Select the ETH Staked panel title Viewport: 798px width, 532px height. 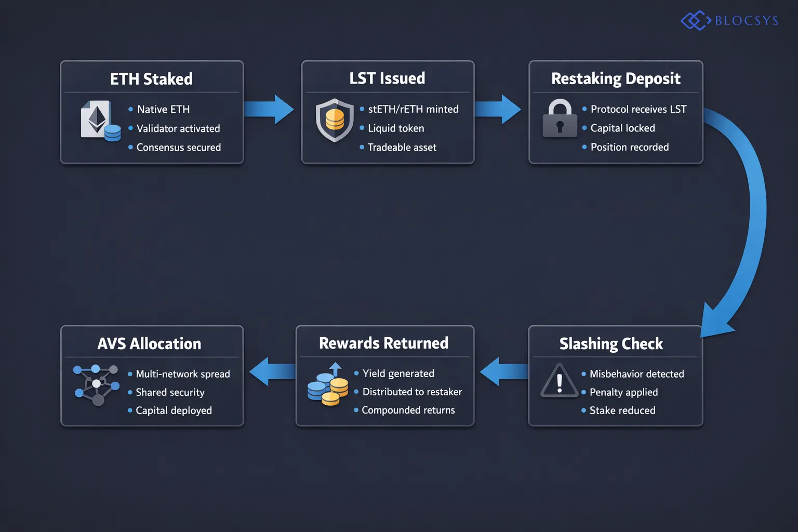151,79
